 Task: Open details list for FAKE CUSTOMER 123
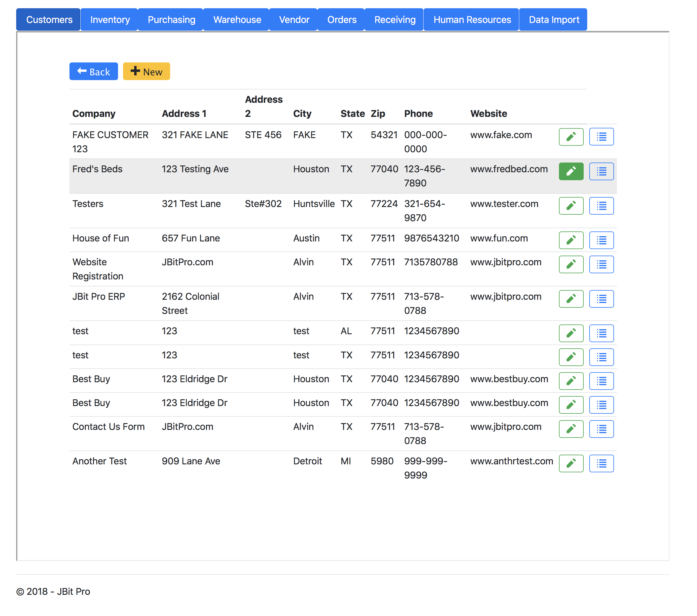(602, 137)
